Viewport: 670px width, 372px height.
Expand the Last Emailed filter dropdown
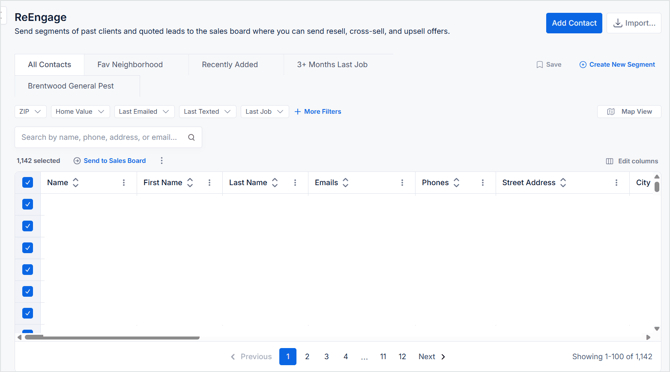pyautogui.click(x=144, y=111)
